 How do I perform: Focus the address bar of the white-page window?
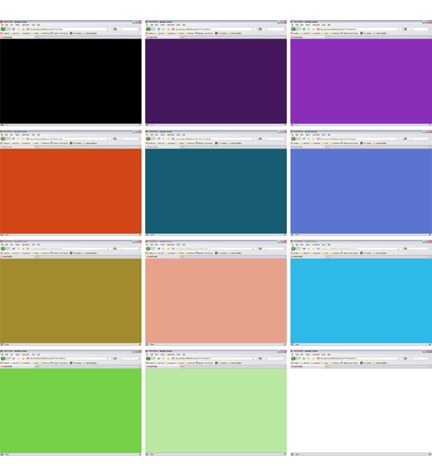tap(359, 358)
